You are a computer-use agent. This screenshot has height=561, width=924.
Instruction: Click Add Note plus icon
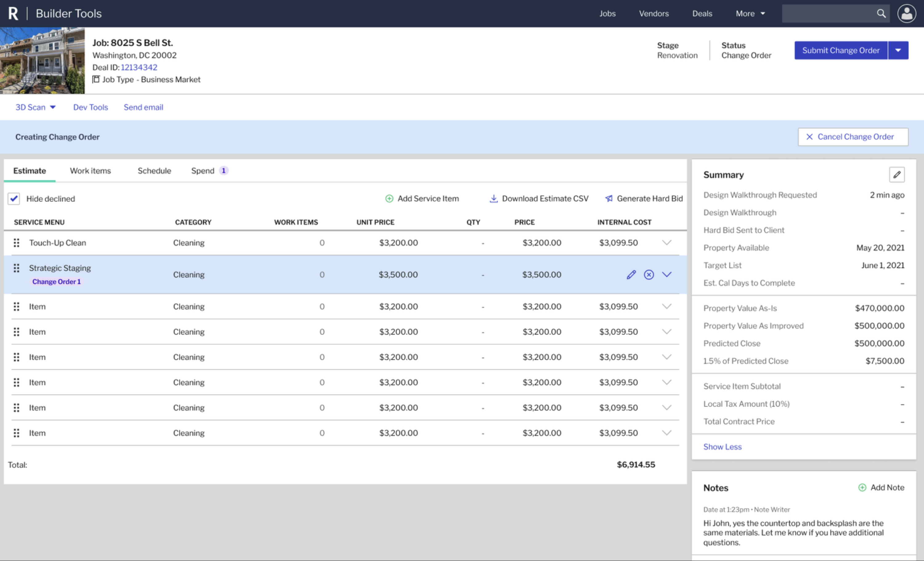(x=862, y=487)
